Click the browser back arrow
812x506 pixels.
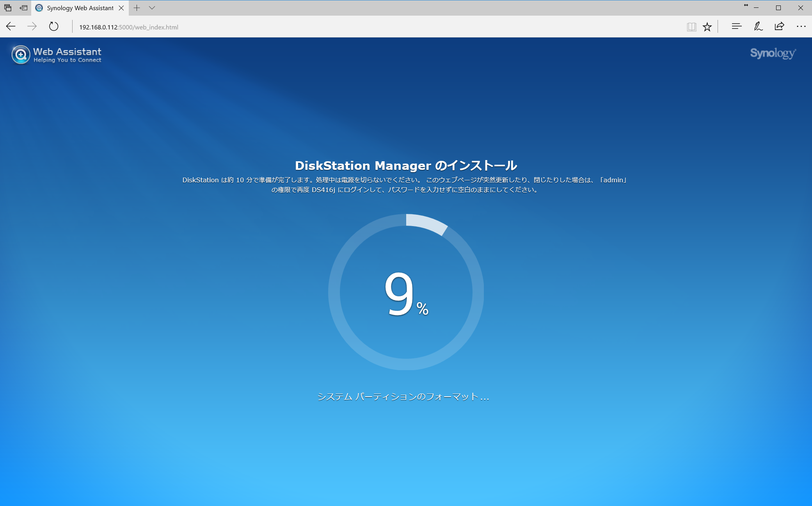coord(11,27)
